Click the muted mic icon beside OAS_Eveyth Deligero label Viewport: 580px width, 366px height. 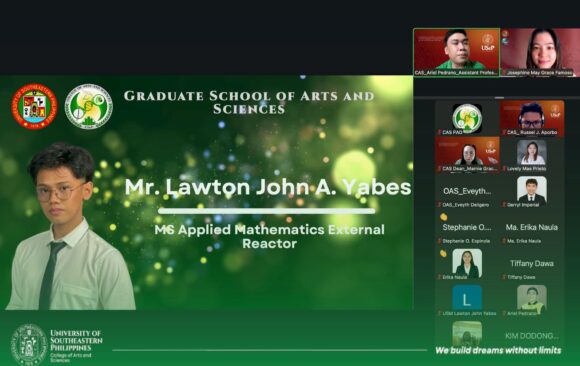click(439, 205)
